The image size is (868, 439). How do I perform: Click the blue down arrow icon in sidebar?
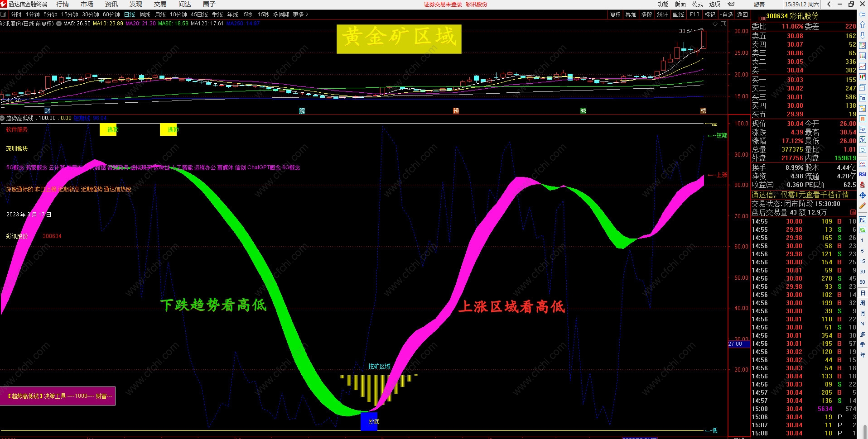click(863, 35)
